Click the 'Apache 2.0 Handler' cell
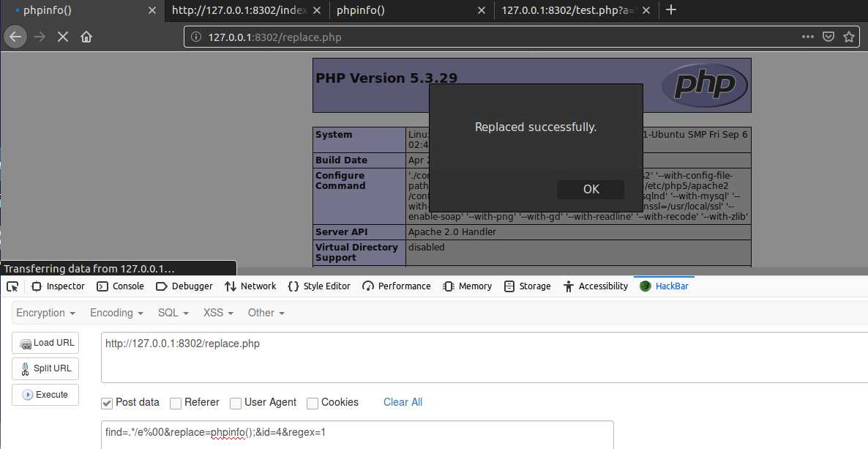This screenshot has width=868, height=449. [578, 232]
